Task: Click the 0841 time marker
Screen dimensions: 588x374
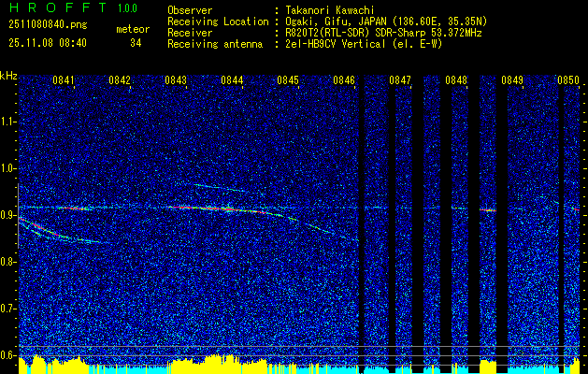Action: [x=64, y=79]
